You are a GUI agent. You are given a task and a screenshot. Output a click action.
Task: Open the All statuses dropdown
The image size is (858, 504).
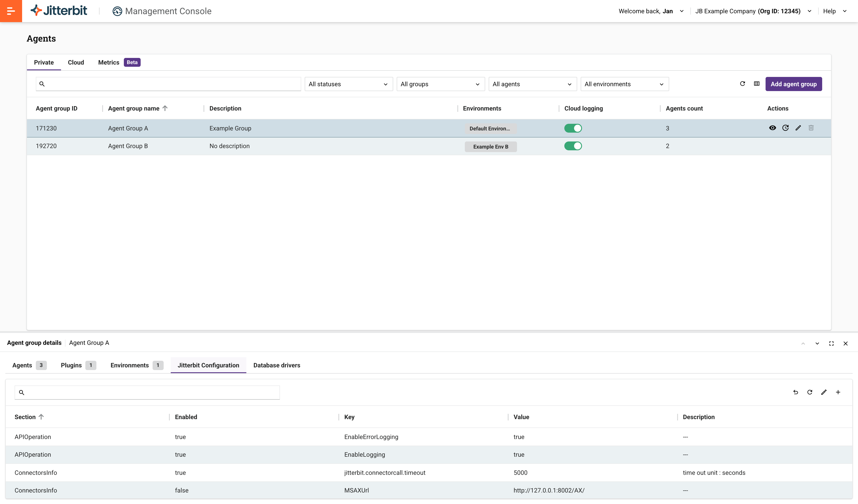pos(349,84)
